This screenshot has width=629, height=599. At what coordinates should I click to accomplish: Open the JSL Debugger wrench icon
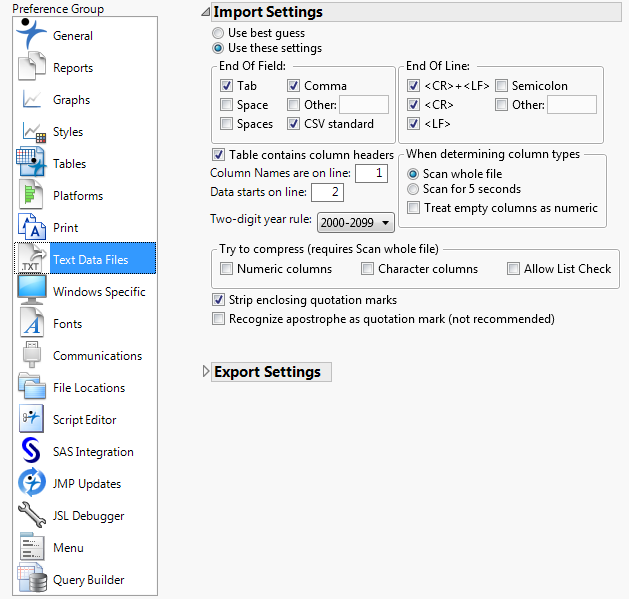(33, 516)
